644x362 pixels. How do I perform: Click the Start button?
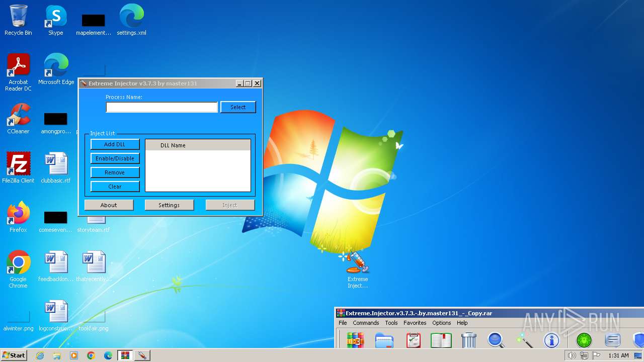pos(14,355)
